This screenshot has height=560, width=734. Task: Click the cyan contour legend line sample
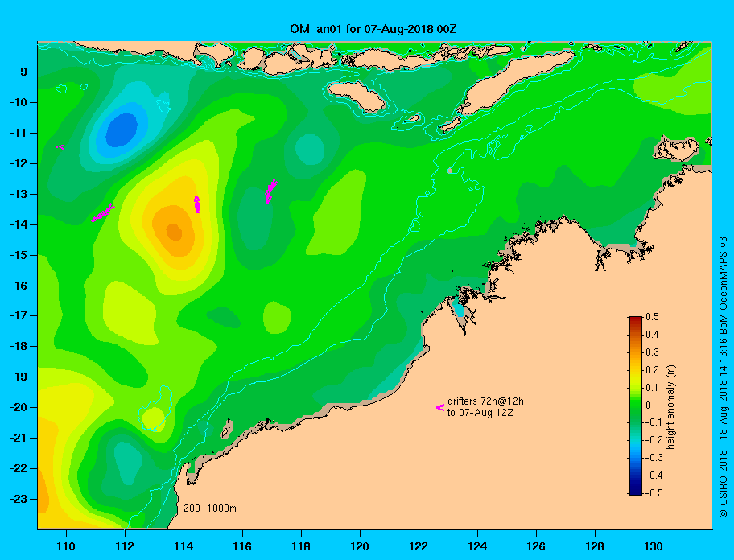pyautogui.click(x=201, y=517)
